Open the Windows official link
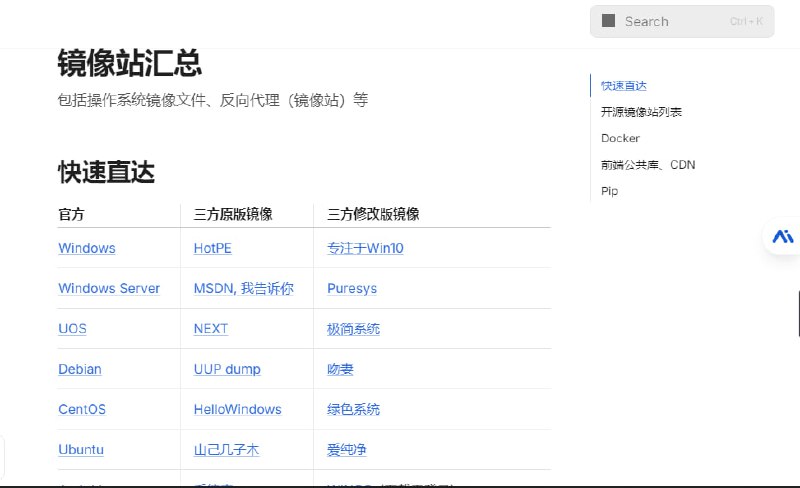 [x=87, y=248]
